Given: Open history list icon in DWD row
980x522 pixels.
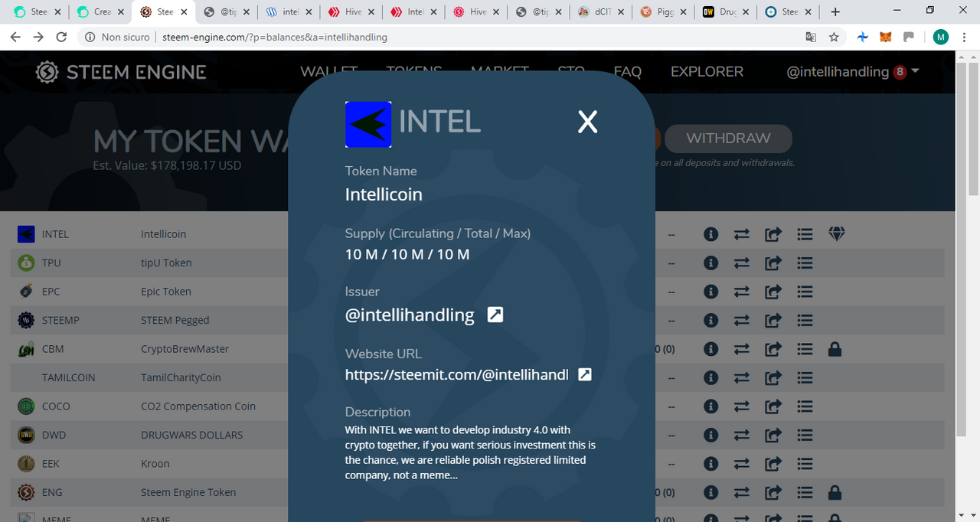Looking at the screenshot, I should click(x=804, y=435).
